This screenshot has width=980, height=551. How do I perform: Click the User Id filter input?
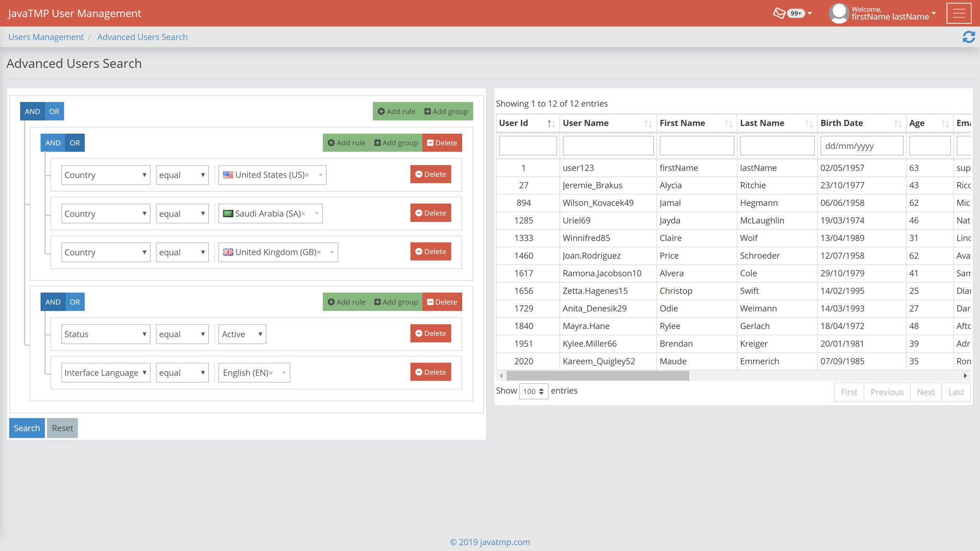tap(528, 145)
